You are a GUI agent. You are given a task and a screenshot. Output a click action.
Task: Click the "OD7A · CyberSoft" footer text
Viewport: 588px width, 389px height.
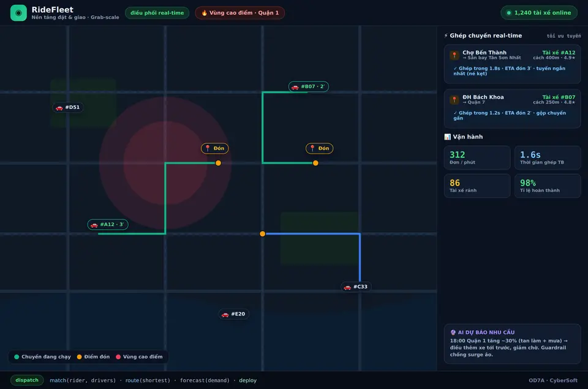(x=553, y=380)
